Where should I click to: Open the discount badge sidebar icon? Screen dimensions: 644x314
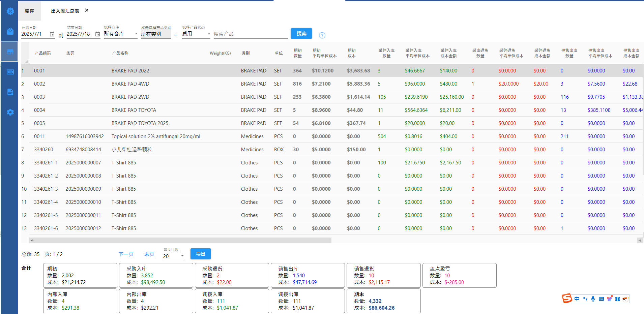10,11
